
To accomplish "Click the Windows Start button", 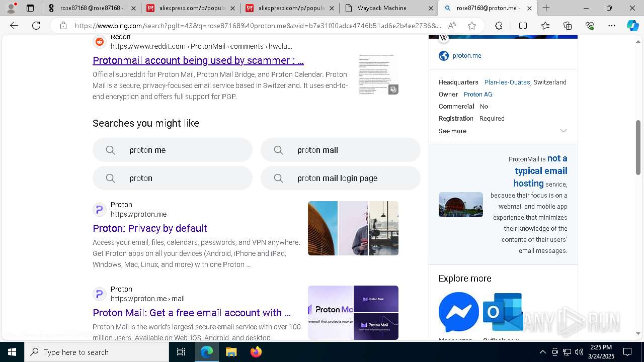I will pyautogui.click(x=12, y=352).
